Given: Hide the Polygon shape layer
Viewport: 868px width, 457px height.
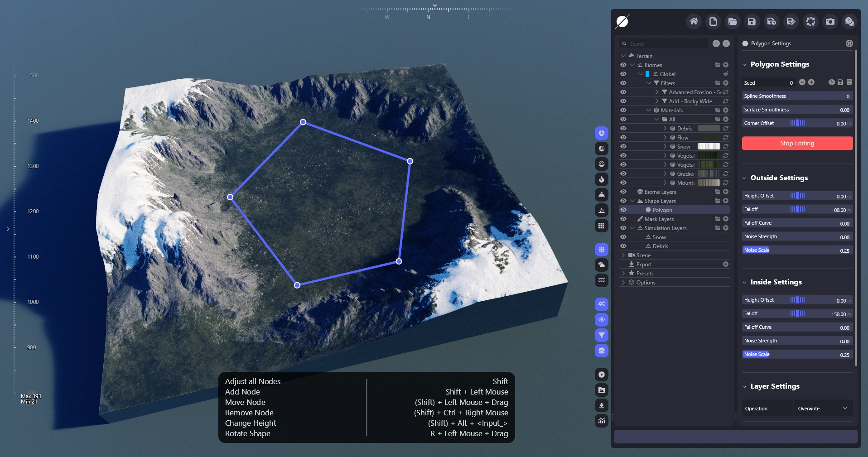Looking at the screenshot, I should click(623, 210).
